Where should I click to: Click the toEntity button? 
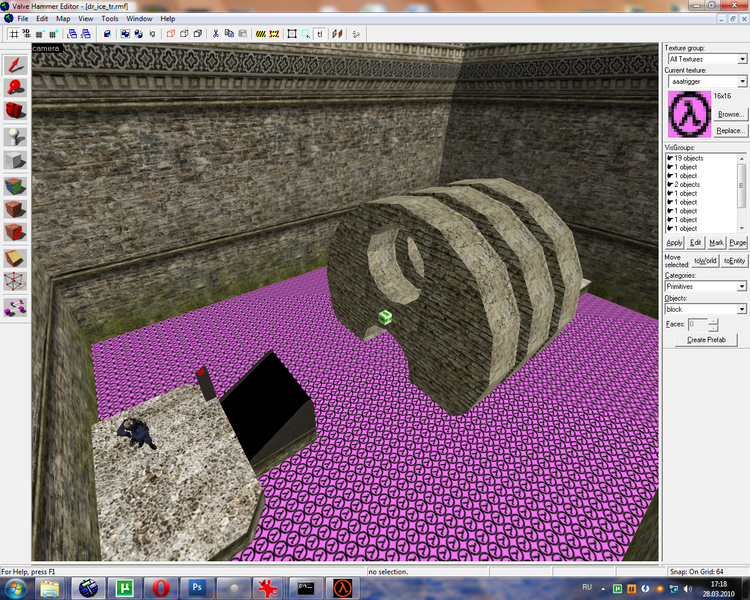734,261
